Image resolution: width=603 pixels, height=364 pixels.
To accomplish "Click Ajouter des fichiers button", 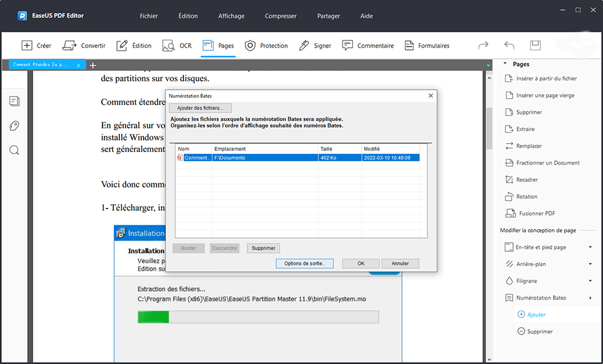I will point(200,108).
